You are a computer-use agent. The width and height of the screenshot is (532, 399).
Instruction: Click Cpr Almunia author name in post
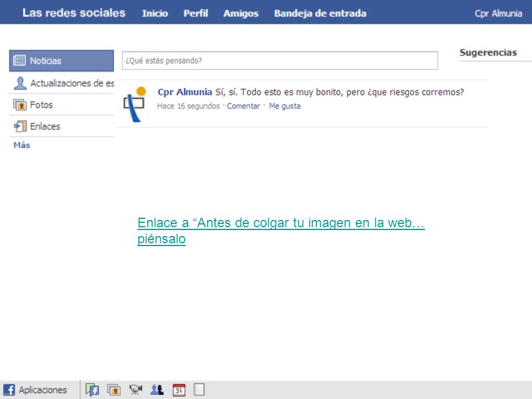(x=185, y=92)
